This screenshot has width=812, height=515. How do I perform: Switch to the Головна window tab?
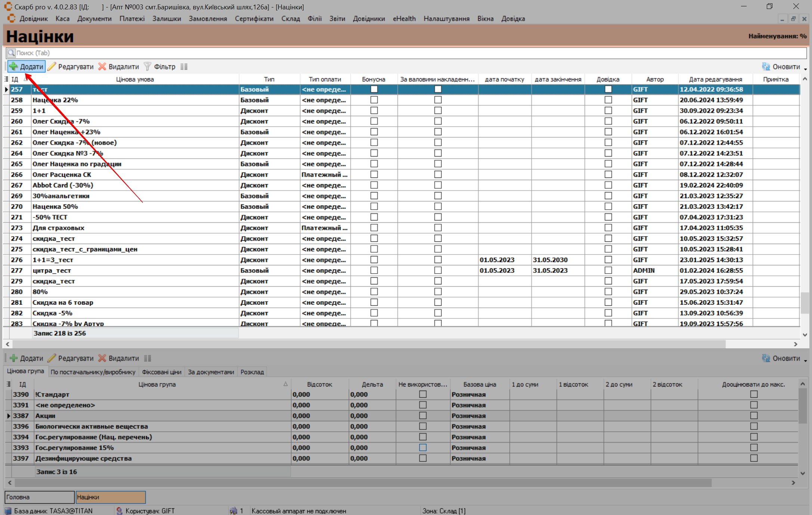pos(39,497)
